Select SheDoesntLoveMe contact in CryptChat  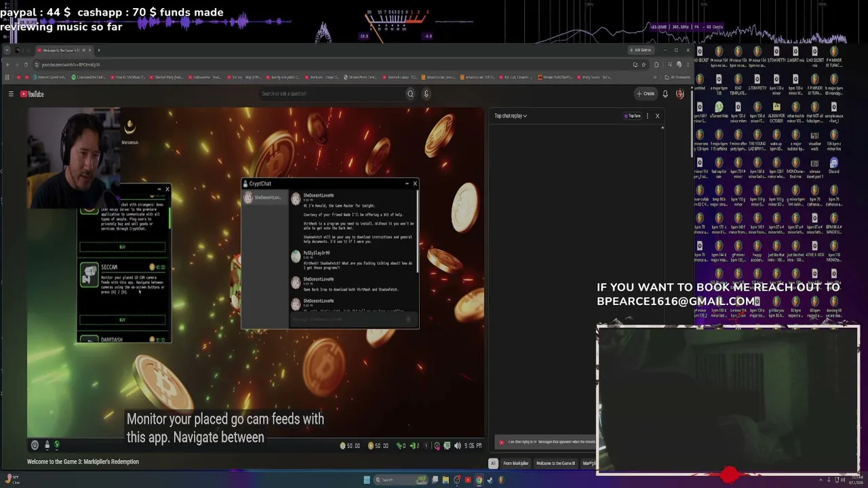pyautogui.click(x=266, y=198)
